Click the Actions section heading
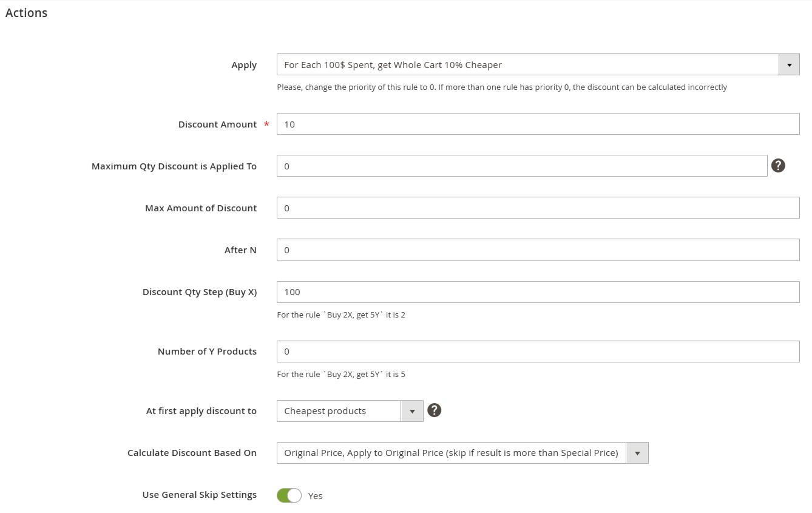 26,13
